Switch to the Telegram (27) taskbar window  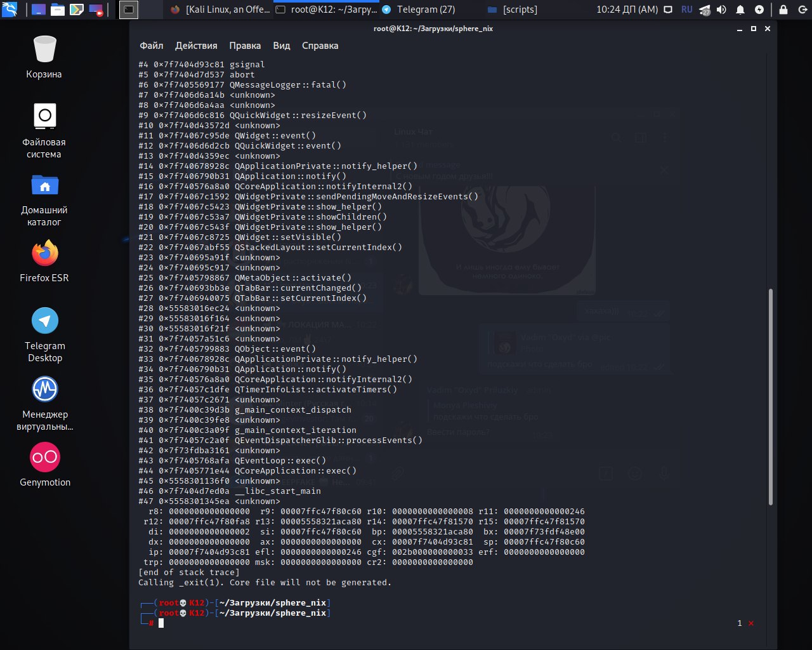pyautogui.click(x=419, y=10)
